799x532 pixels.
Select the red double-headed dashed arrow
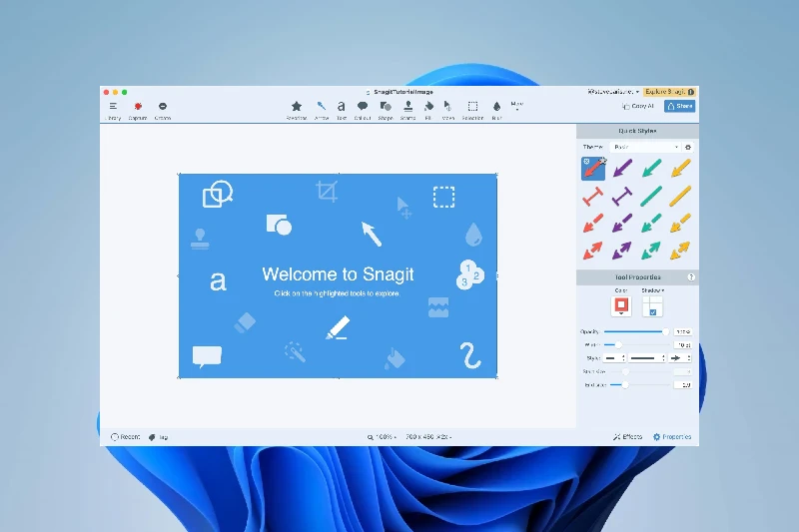point(593,251)
